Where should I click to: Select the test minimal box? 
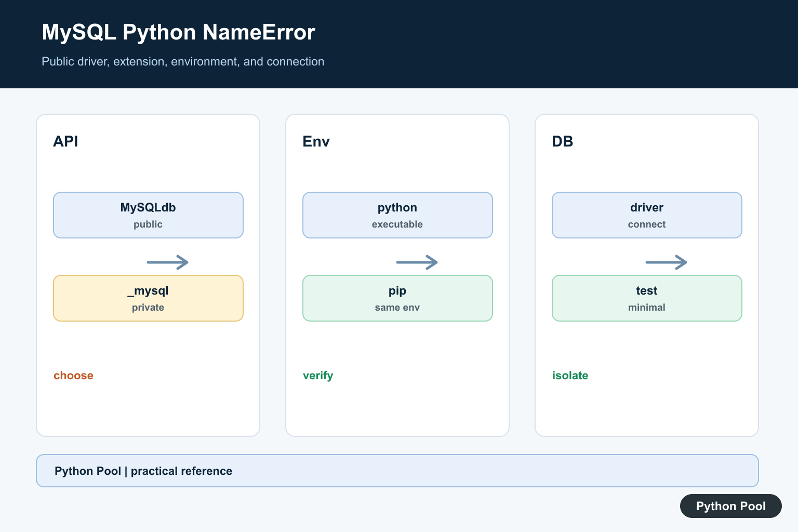click(x=647, y=298)
